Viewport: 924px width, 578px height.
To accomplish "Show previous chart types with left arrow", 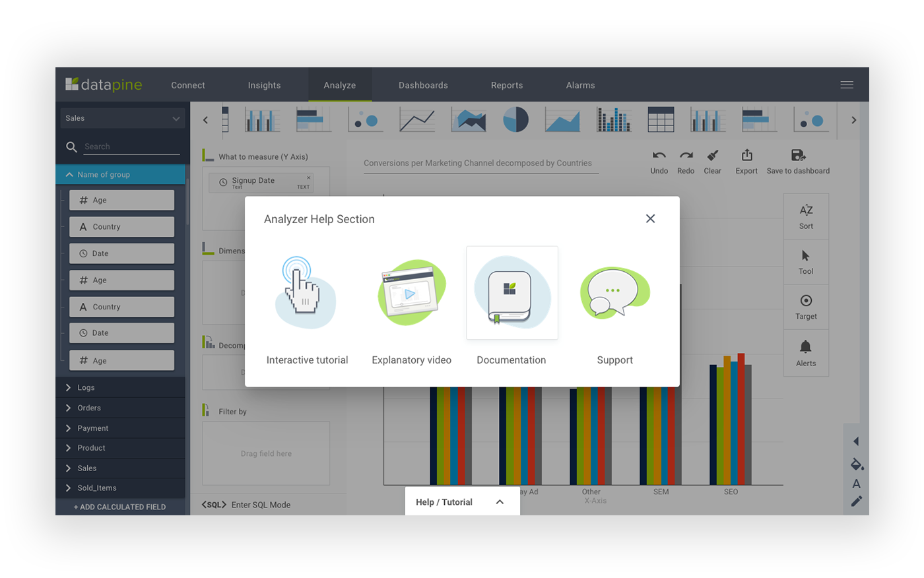I will pos(205,120).
